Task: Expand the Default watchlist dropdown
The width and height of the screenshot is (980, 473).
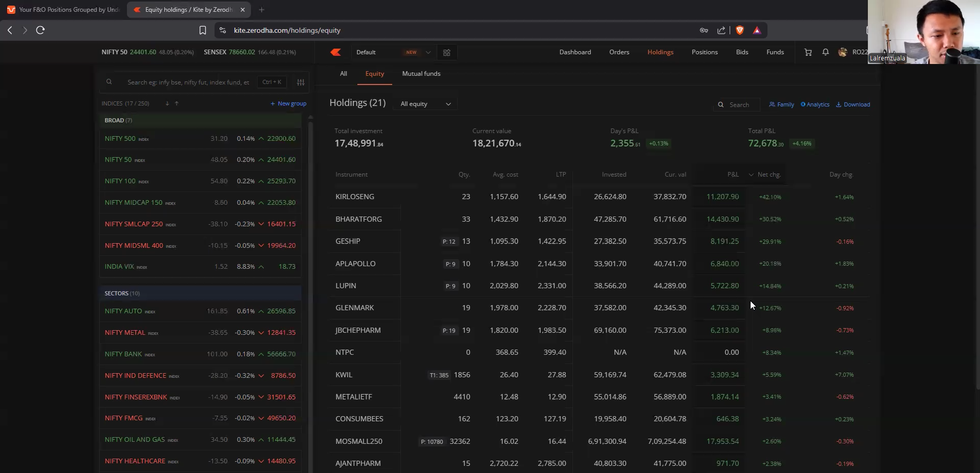Action: (x=393, y=52)
